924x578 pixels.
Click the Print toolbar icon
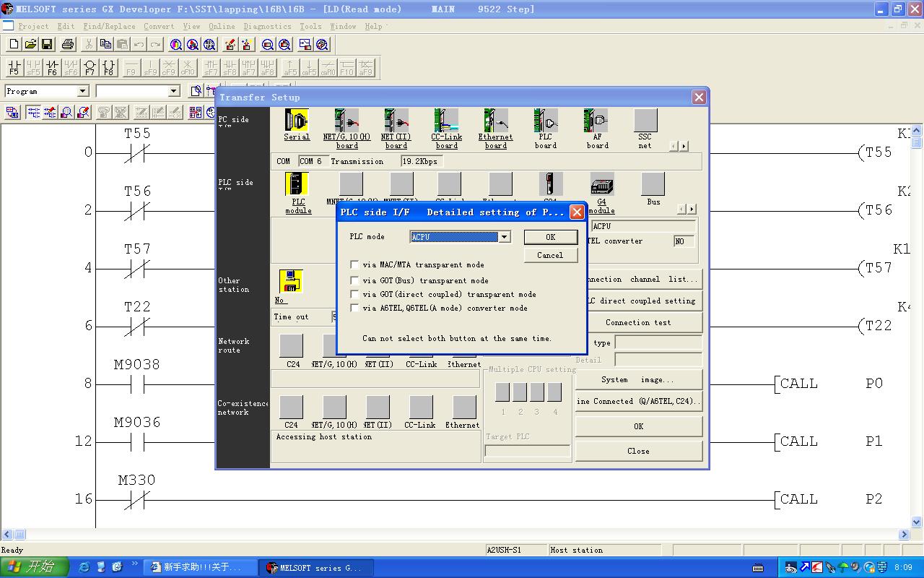tap(68, 45)
